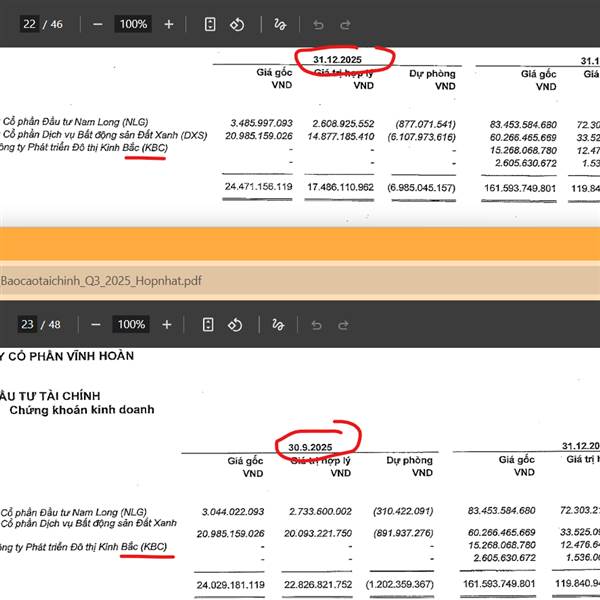Click fit-to-page icon in the 22/46 viewer
The image size is (600, 600).
click(210, 24)
